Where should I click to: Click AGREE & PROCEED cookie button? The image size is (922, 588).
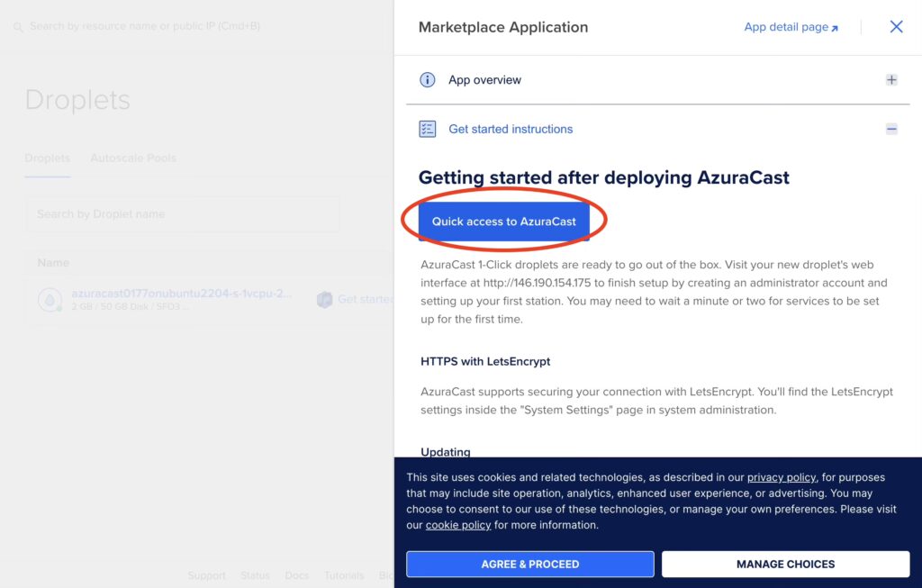click(x=529, y=564)
